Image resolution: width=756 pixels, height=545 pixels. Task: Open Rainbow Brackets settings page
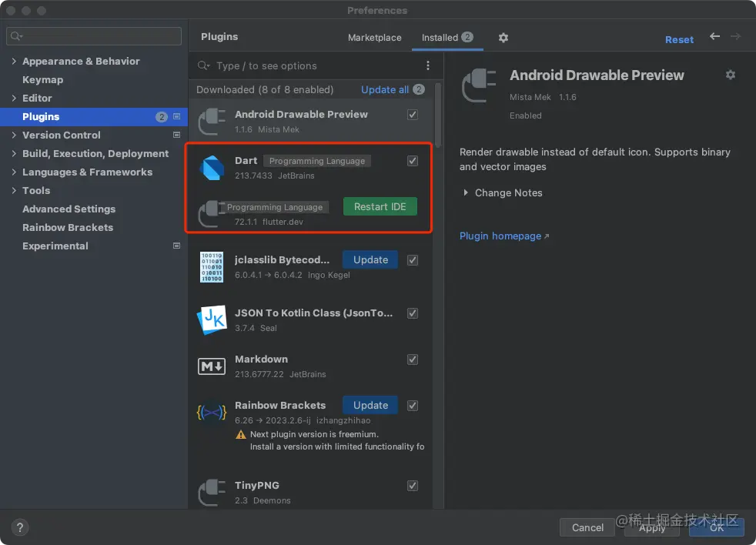[68, 227]
